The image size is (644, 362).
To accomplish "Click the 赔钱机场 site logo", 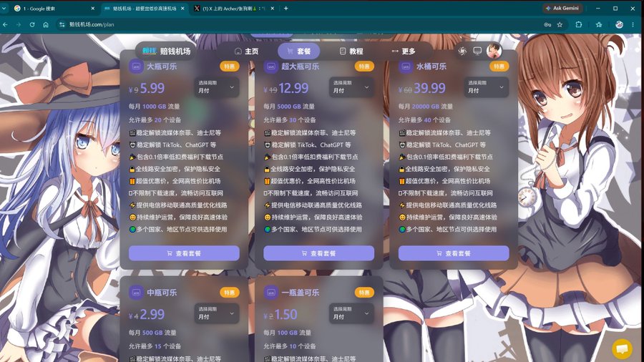I will [167, 51].
